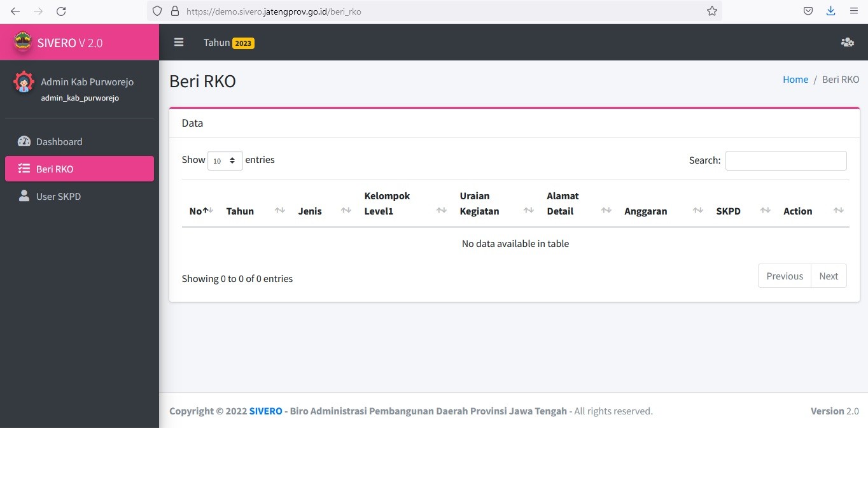
Task: Bookmark this page with star icon
Action: pyautogui.click(x=712, y=11)
